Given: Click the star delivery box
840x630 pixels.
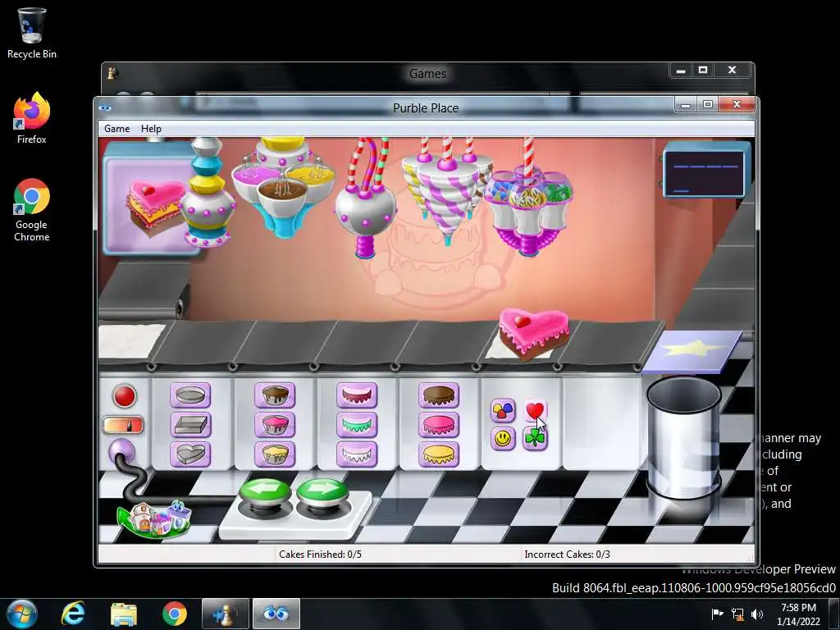Looking at the screenshot, I should 692,351.
